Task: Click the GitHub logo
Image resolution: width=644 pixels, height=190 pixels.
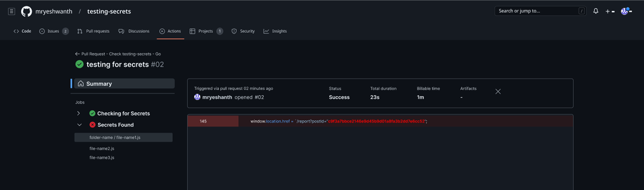Action: (26, 11)
